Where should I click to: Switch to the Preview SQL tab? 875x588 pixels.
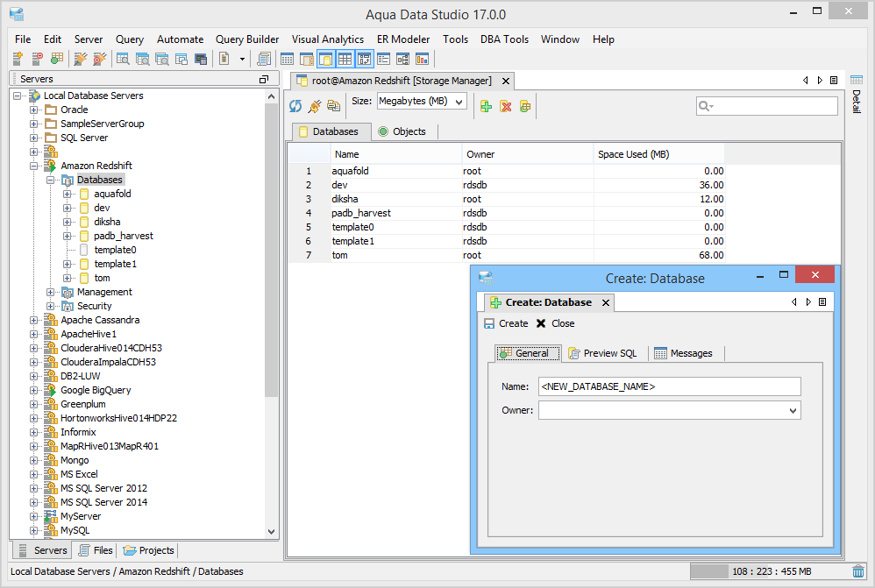602,353
